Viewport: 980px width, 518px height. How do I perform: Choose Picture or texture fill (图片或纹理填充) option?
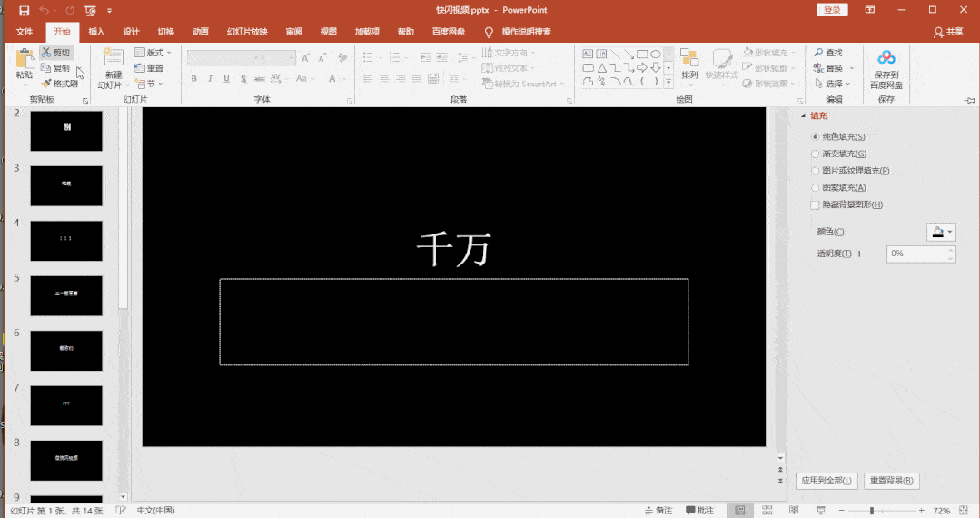pos(815,171)
